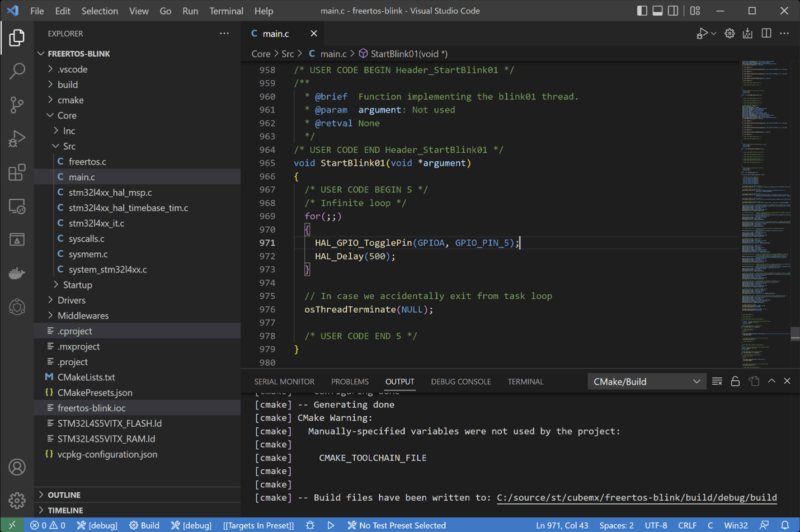Select the Extensions icon in activity bar
The width and height of the screenshot is (800, 532).
[x=17, y=172]
